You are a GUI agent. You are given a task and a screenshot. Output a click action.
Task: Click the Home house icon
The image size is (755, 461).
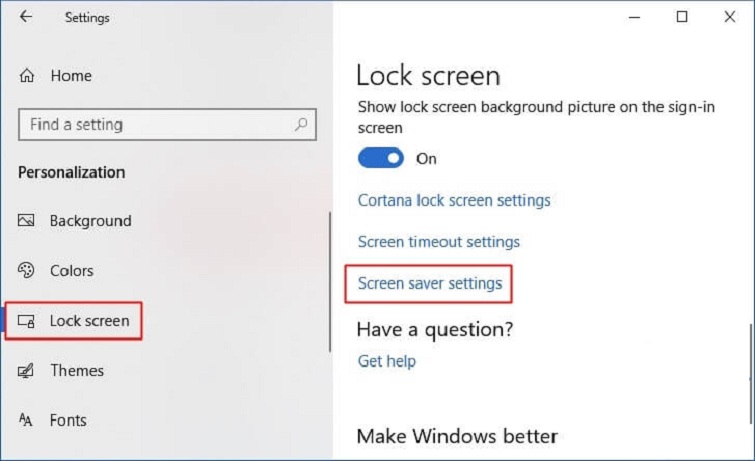tap(27, 76)
